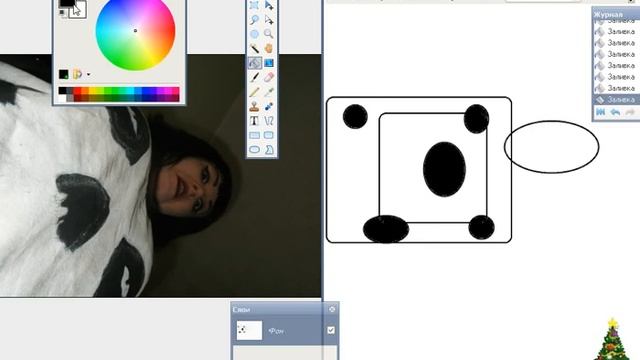Select the Color Picker eyedropper tool
Screen dimensions: 640x360
coord(269,92)
